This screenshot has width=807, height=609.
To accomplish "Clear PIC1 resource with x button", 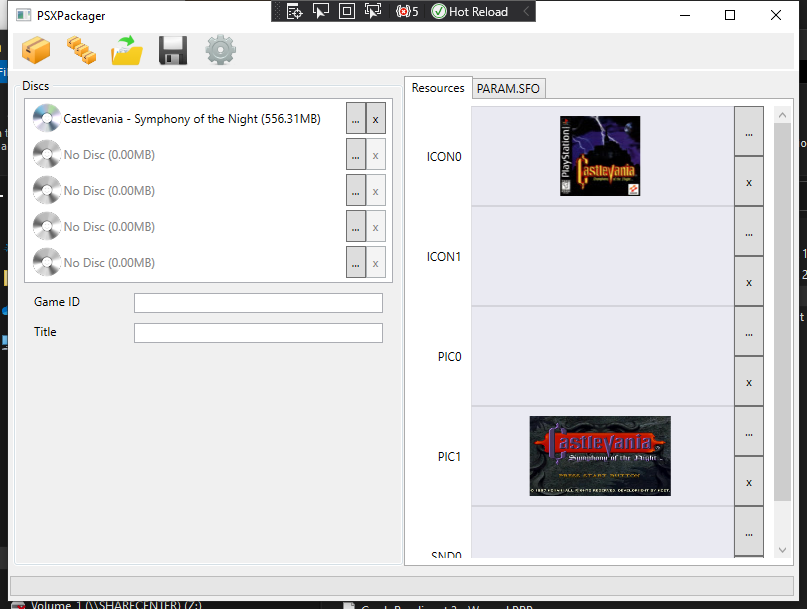I will coord(749,482).
